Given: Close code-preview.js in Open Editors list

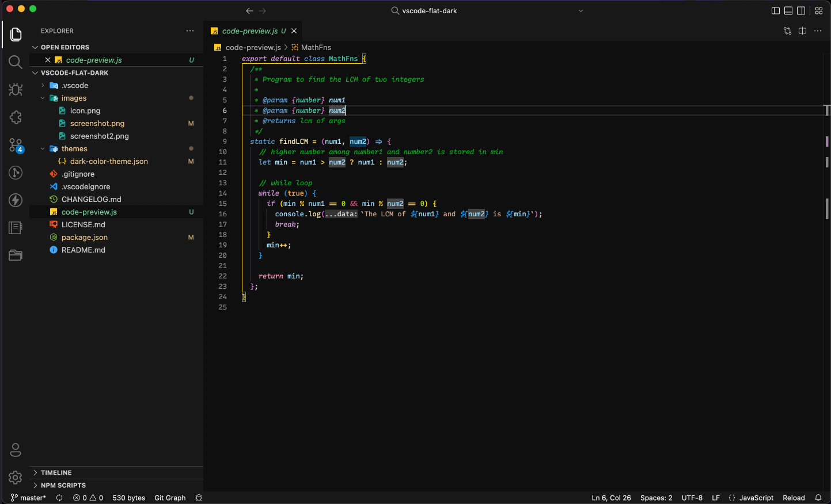Looking at the screenshot, I should point(48,60).
